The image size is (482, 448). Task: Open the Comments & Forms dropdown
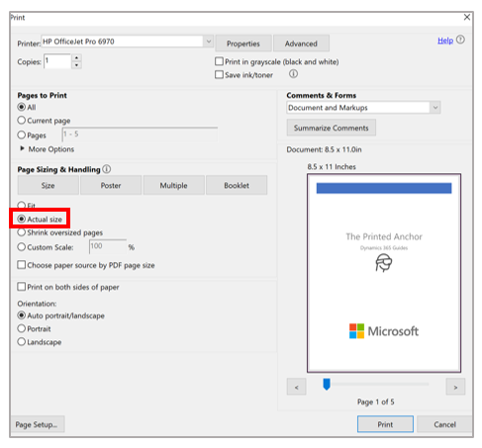point(435,108)
